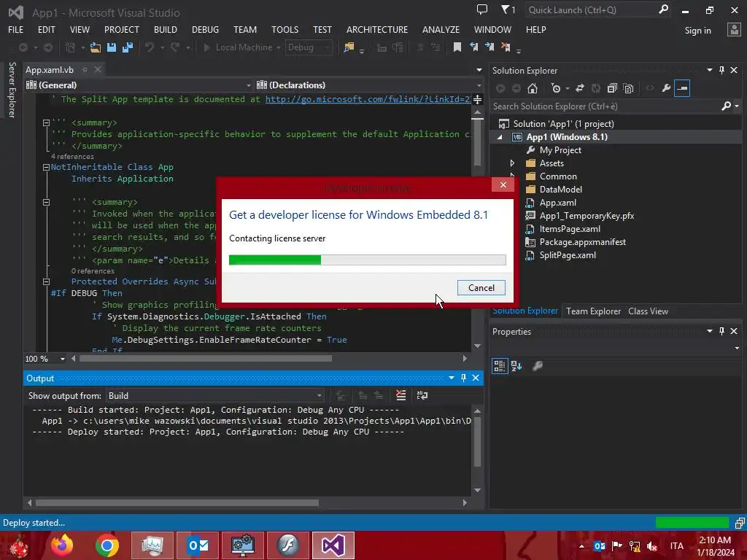Click the Categorized view icon in Properties
Viewport: 747px width, 560px height.
coord(499,366)
